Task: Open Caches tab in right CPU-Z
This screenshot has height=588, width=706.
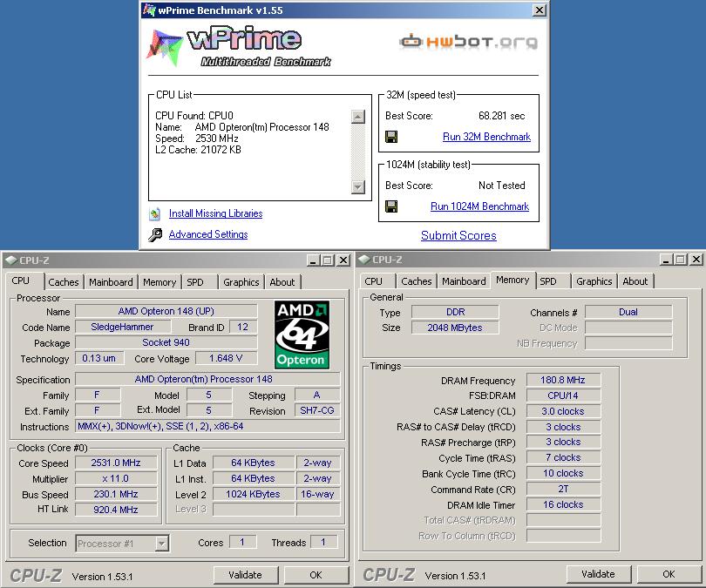Action: (x=417, y=281)
